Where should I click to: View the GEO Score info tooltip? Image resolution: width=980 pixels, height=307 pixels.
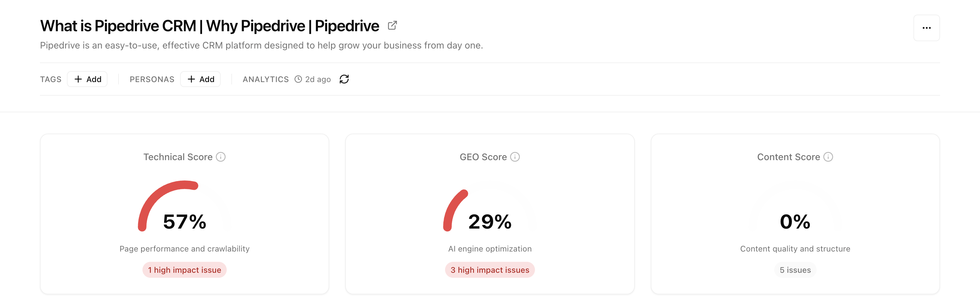point(515,156)
